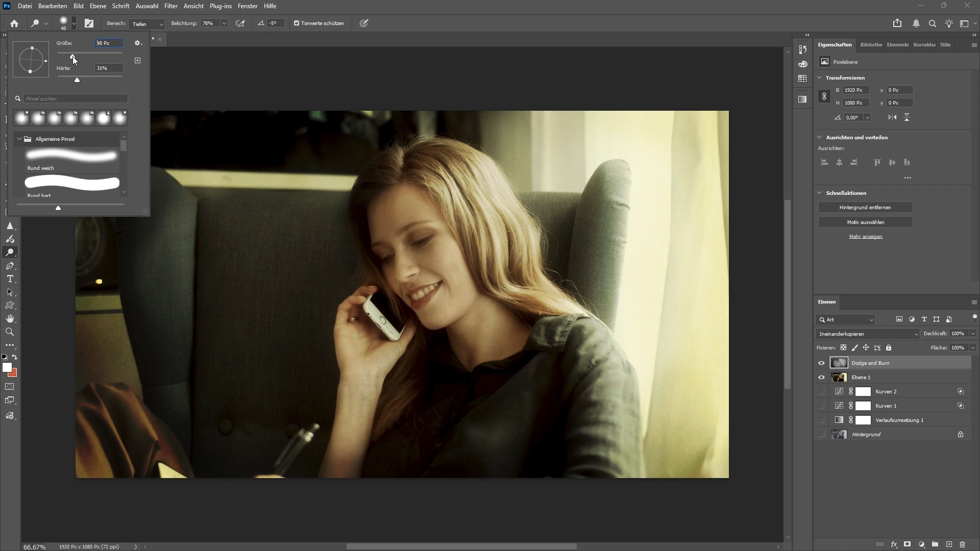Open the Bereich Tiefen dropdown
The width and height of the screenshot is (980, 551).
pos(147,24)
